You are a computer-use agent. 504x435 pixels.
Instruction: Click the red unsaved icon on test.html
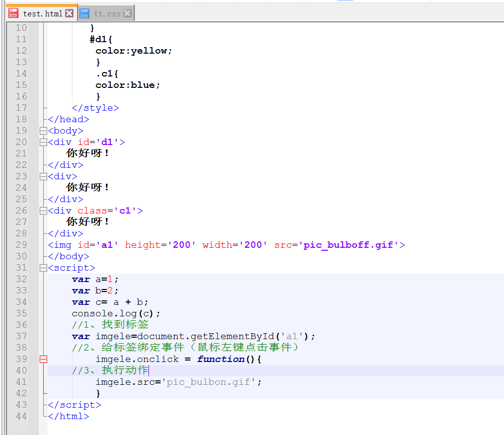[13, 13]
